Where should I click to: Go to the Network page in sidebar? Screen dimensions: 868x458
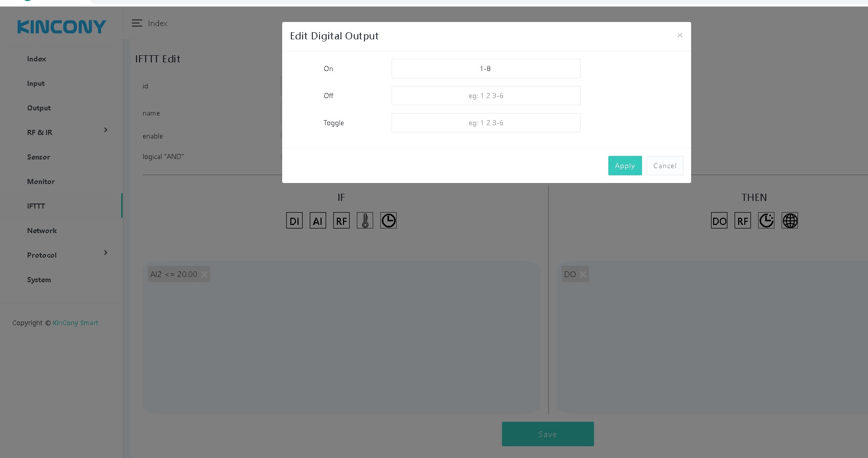42,231
